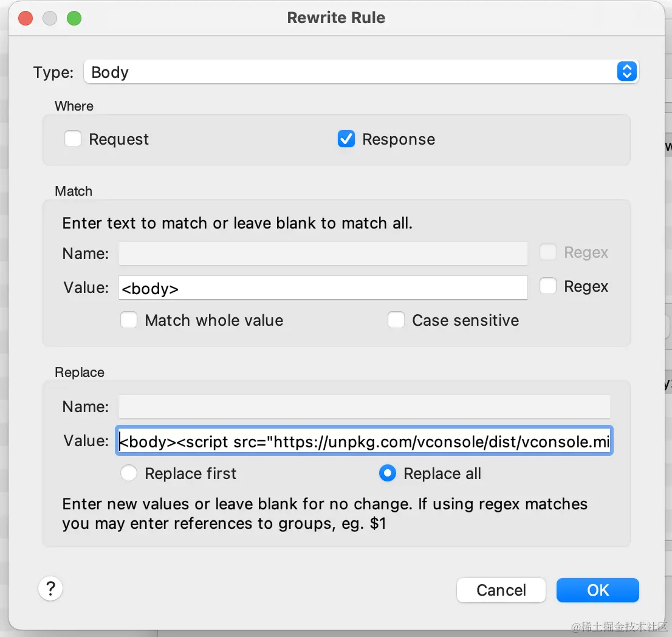Click the Cancel button
The image size is (672, 637).
point(501,590)
